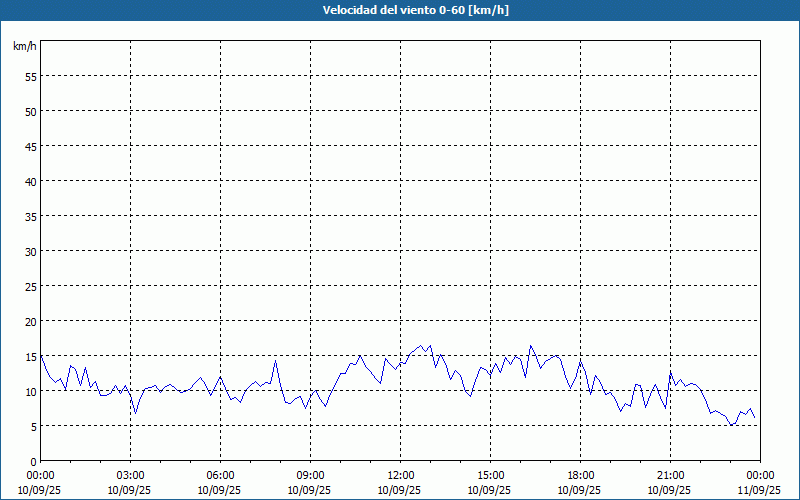800x500 pixels.
Task: Click the 03:00 time axis label
Action: click(x=130, y=475)
